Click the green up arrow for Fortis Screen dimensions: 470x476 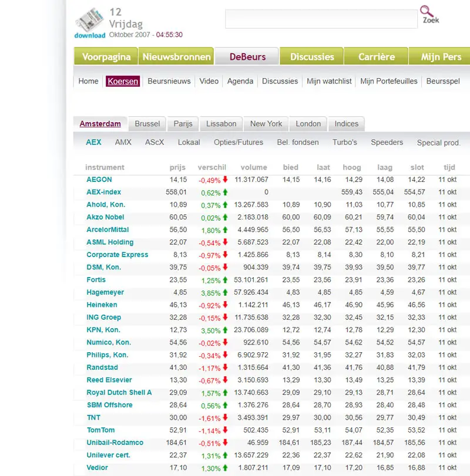(225, 280)
